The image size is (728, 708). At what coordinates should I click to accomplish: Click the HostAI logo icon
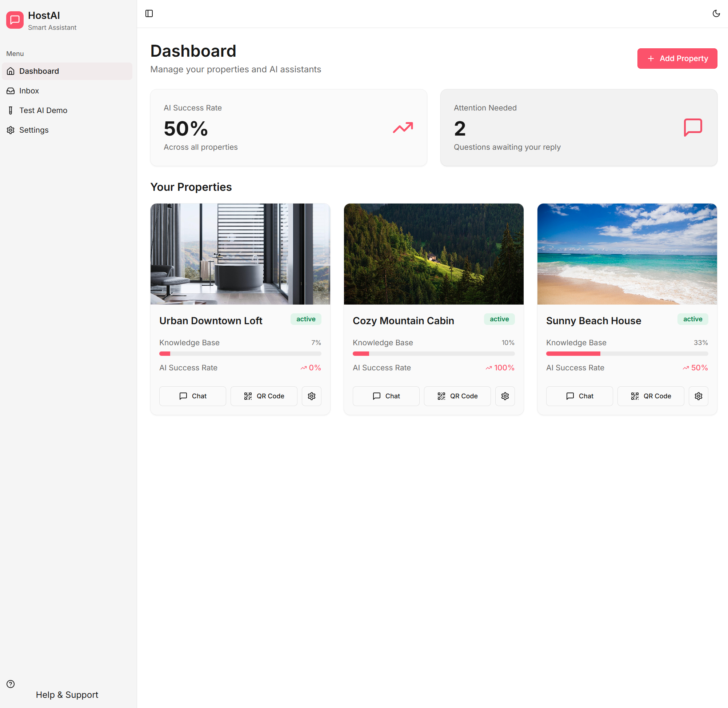point(15,20)
